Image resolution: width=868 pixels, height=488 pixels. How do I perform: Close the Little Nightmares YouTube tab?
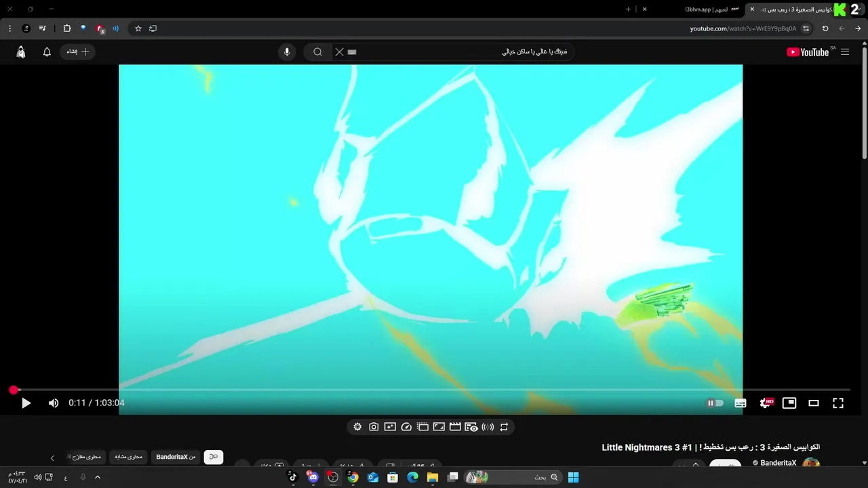pyautogui.click(x=752, y=9)
